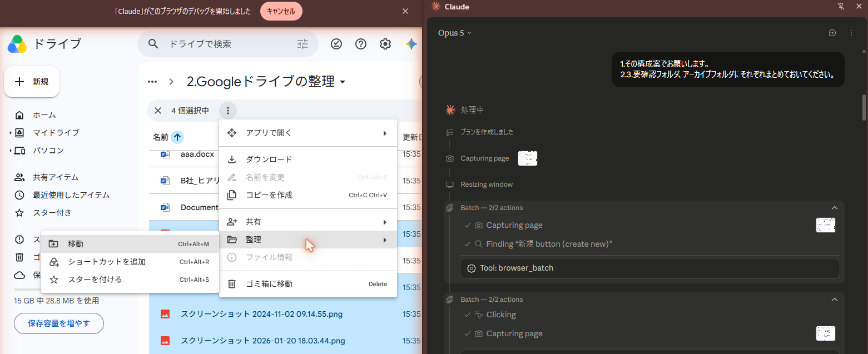Toggle name sort direction arrow

tap(177, 137)
